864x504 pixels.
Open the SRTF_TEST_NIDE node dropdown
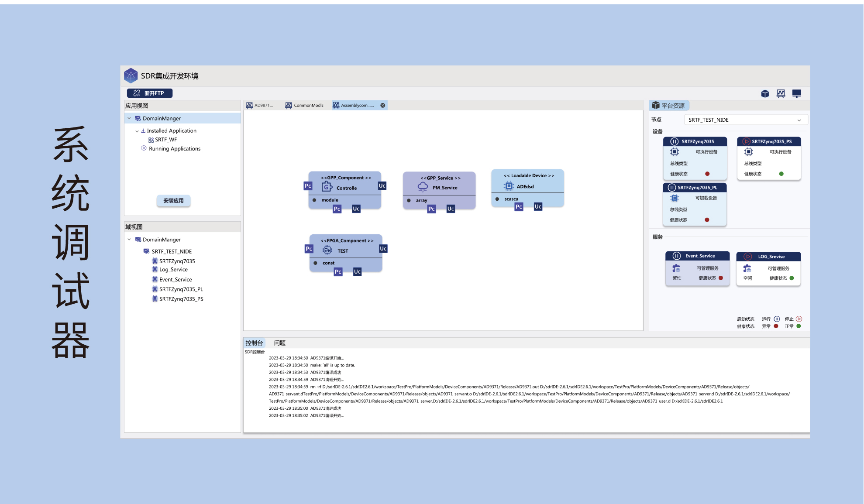click(799, 120)
